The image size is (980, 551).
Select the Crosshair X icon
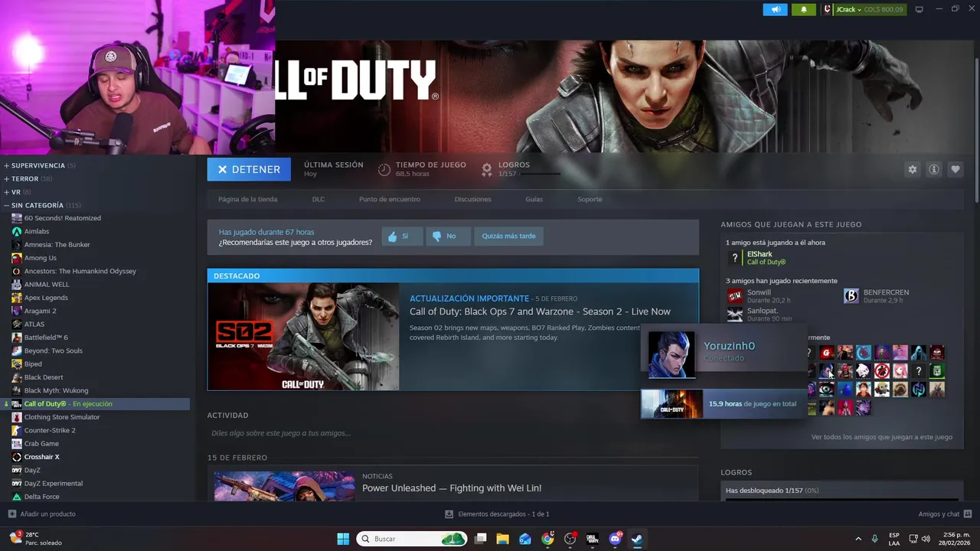point(16,457)
